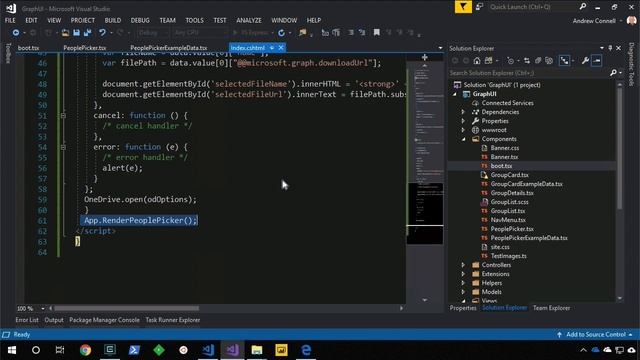
Task: Click the Pending Changes Filter clock icon
Action: pos(510,60)
